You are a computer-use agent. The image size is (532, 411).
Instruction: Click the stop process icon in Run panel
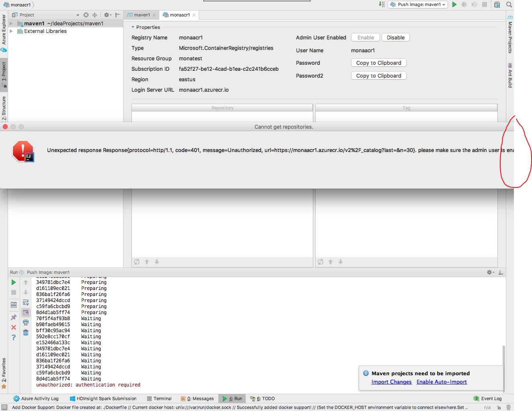coord(13,292)
